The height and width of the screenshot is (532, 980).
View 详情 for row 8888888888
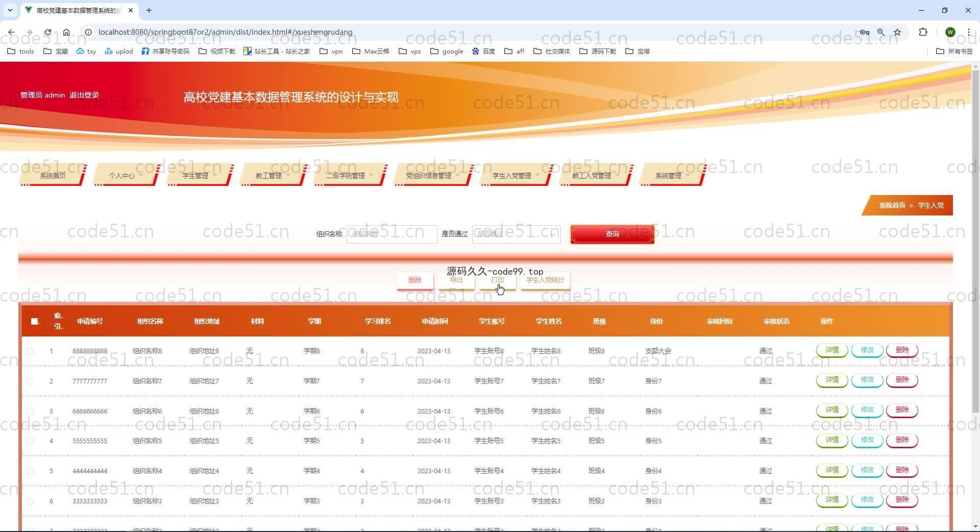(832, 350)
